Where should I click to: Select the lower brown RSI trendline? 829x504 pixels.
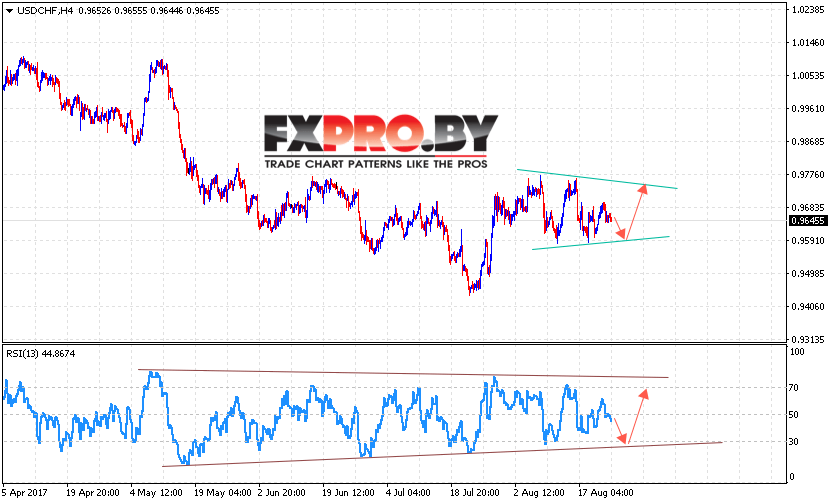[x=442, y=454]
